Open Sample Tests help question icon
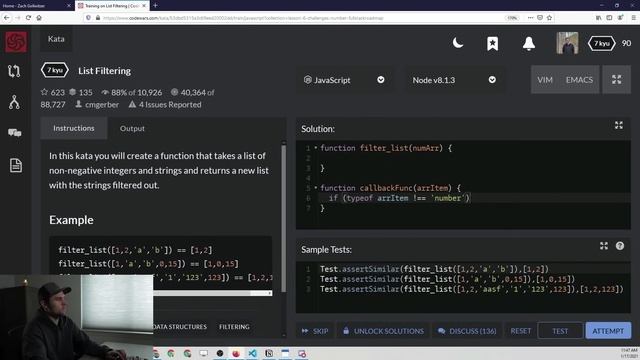 [620, 246]
